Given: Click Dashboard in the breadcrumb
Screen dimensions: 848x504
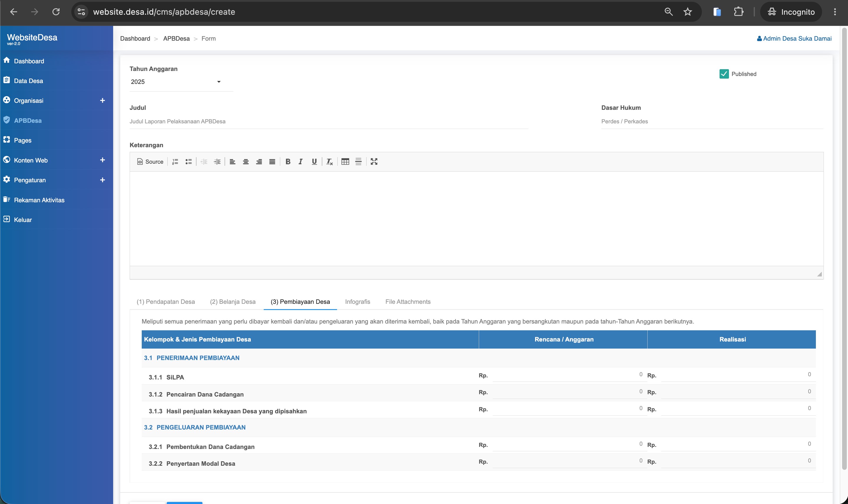Looking at the screenshot, I should (x=135, y=39).
